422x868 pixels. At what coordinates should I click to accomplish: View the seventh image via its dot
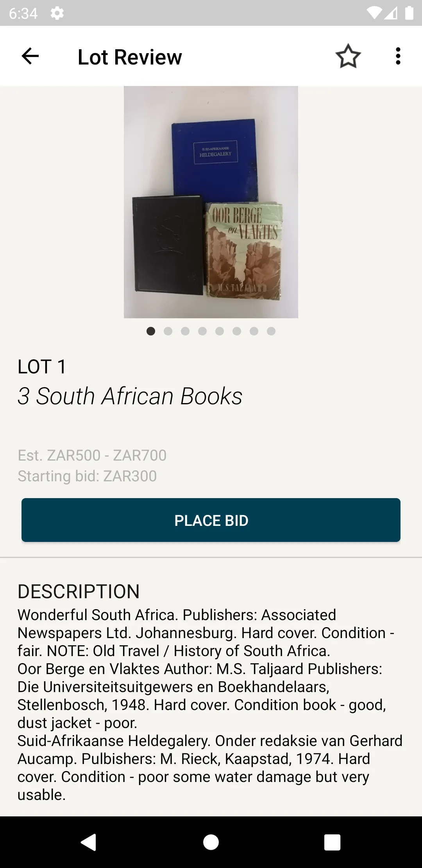[x=254, y=332]
